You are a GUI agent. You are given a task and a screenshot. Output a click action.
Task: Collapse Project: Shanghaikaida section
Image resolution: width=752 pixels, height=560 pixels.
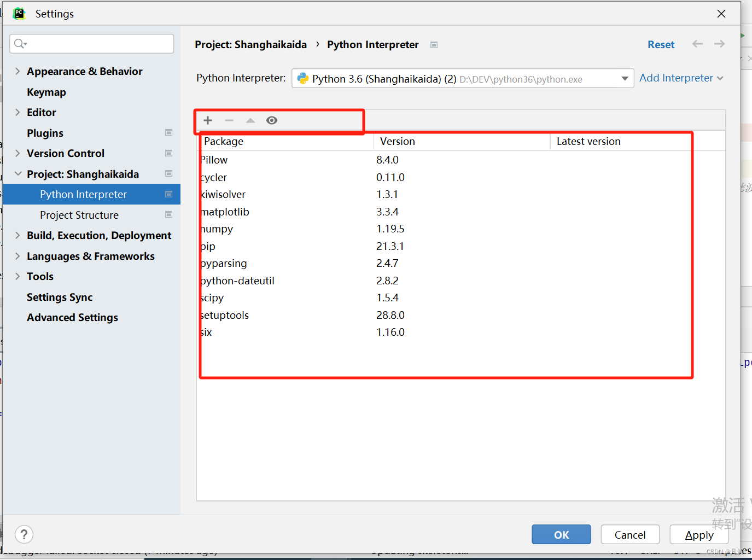click(x=18, y=173)
